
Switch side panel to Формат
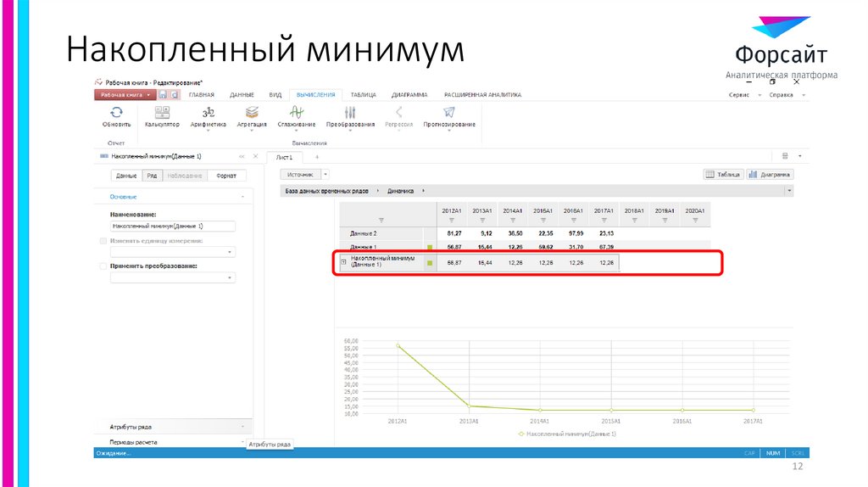click(x=226, y=176)
